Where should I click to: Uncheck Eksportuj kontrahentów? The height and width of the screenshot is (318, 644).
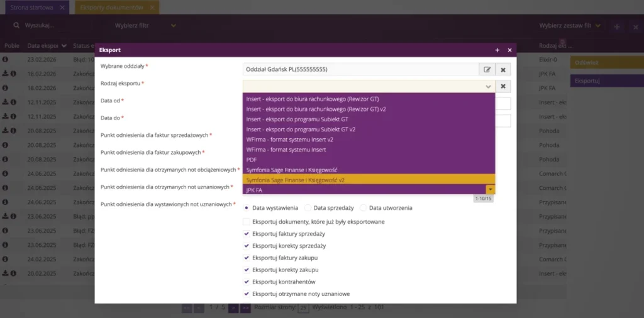click(247, 282)
